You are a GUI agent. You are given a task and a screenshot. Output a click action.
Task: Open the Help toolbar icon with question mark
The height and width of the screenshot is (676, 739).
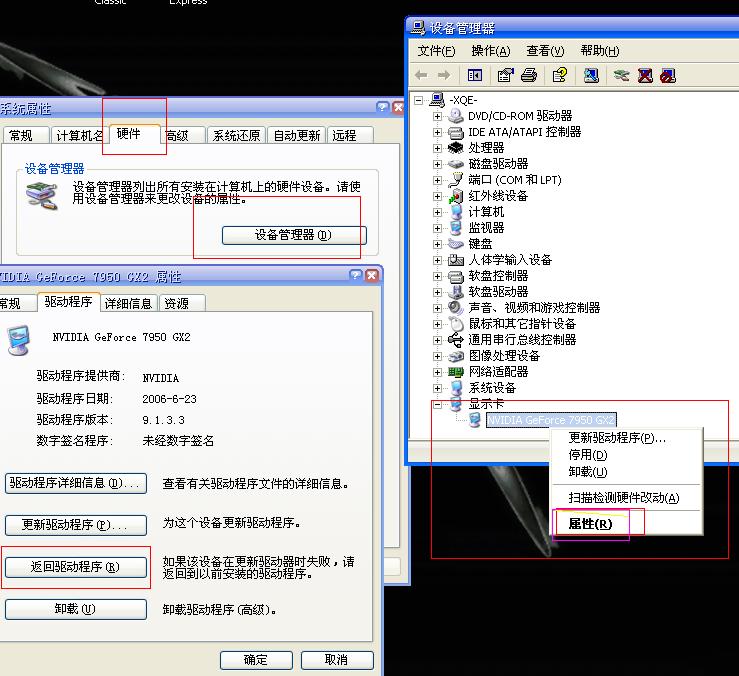coord(559,75)
